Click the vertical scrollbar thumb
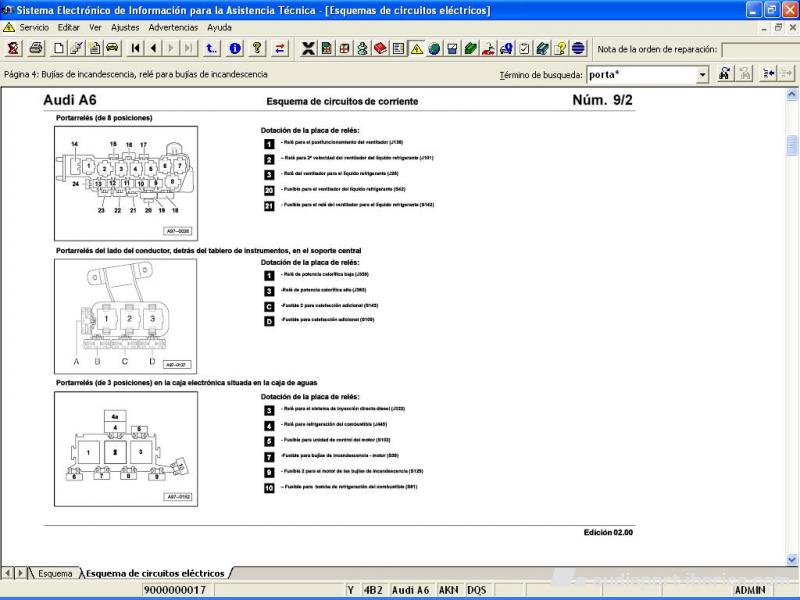800x600 pixels. point(792,145)
